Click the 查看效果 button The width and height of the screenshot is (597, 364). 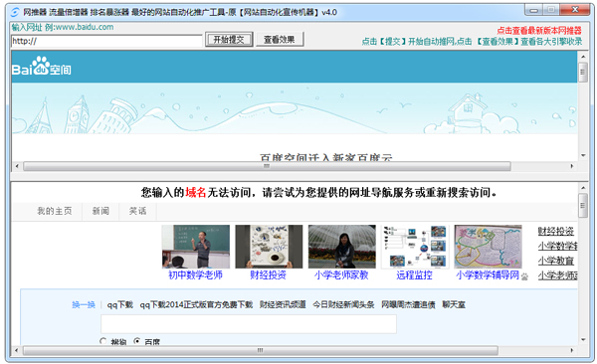click(x=279, y=39)
